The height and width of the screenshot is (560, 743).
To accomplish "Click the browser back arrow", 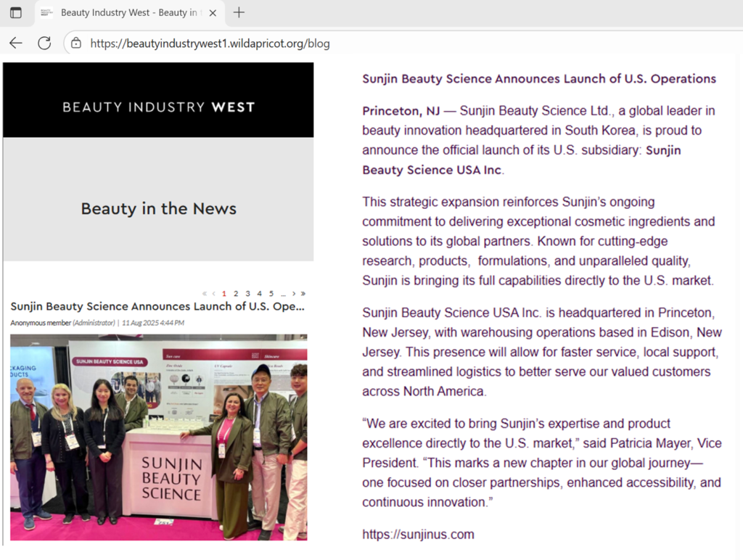I will point(16,43).
